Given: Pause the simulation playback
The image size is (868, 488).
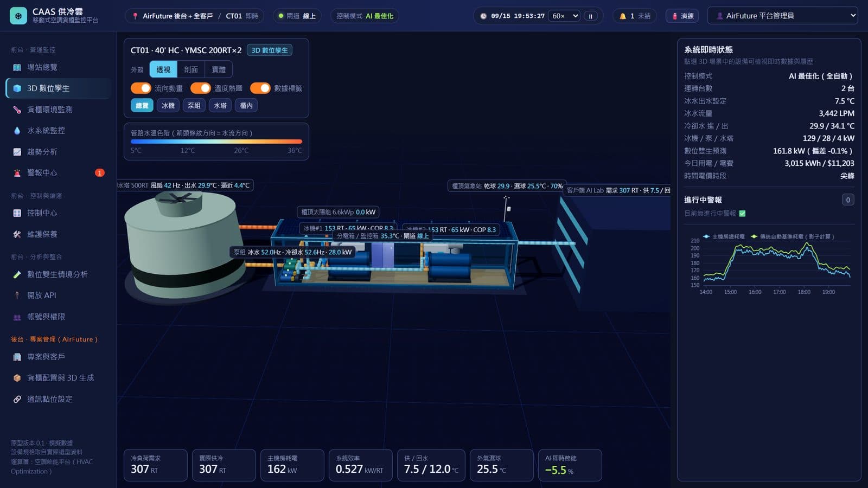Looking at the screenshot, I should [x=591, y=16].
